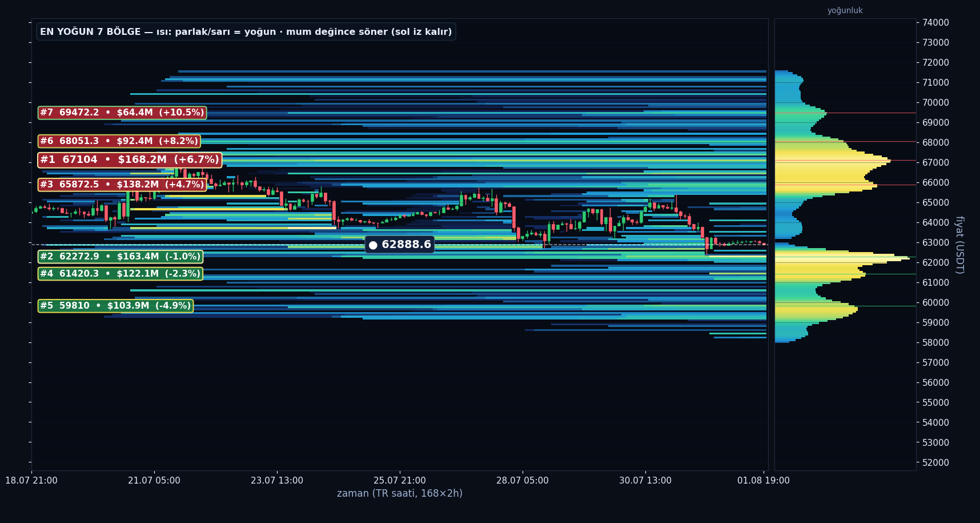Click the #1 67104 zone label
This screenshot has height=523, width=980.
tap(130, 160)
